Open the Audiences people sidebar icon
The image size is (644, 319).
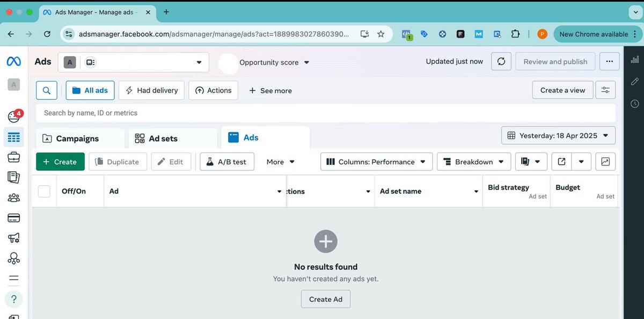[14, 198]
